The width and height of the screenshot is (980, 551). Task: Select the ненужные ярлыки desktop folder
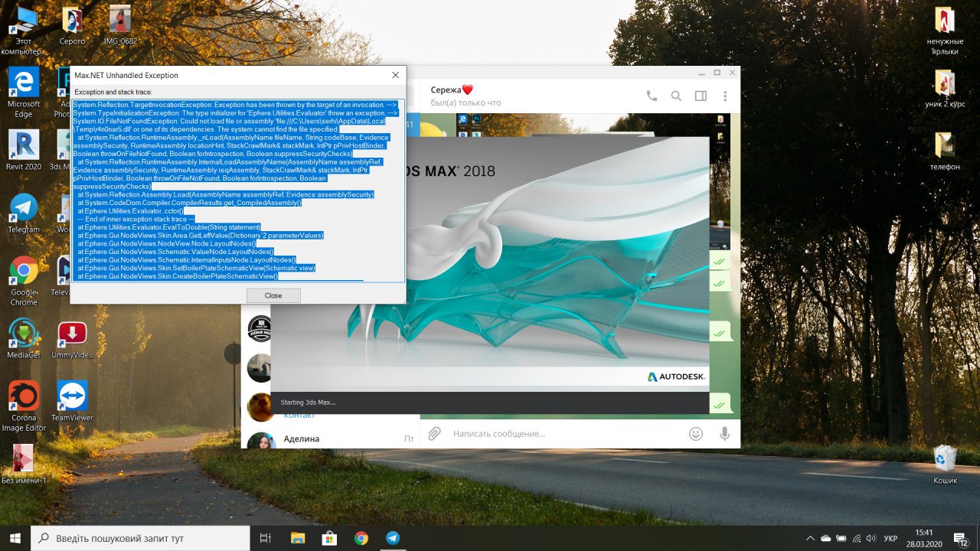click(945, 31)
